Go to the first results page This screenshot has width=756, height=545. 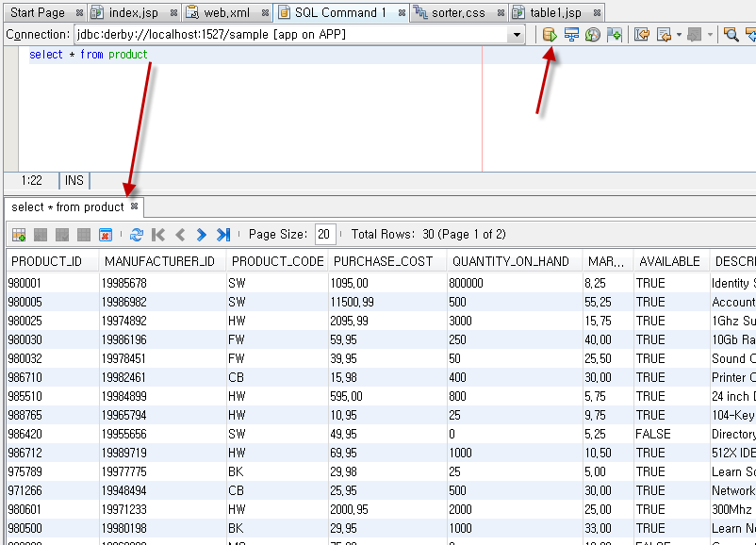click(158, 235)
